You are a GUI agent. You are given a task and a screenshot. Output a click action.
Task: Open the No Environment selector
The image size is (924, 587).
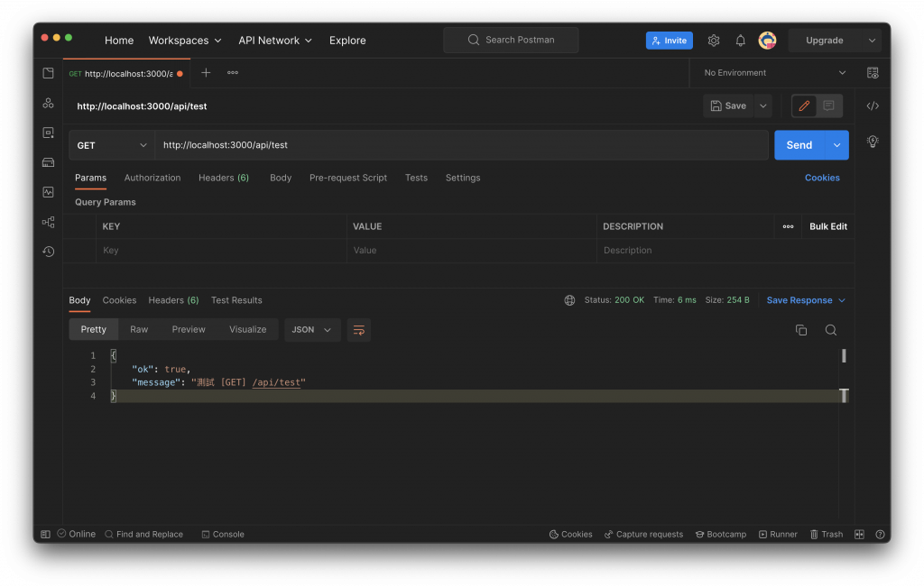coord(774,73)
